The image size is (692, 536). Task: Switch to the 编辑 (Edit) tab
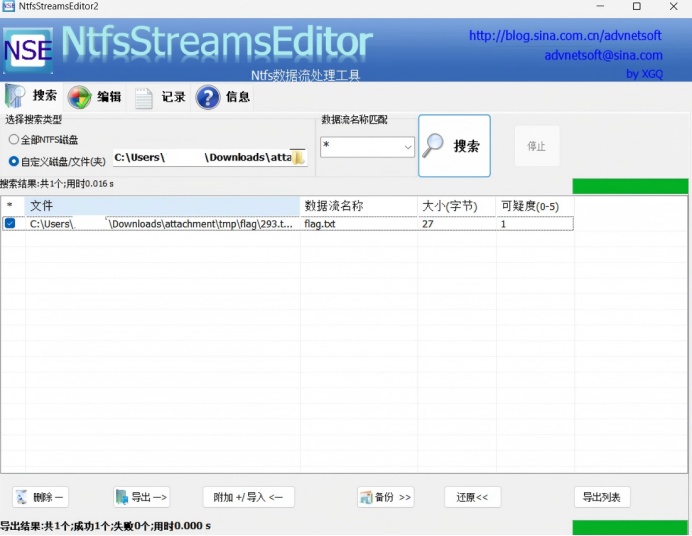[95, 97]
